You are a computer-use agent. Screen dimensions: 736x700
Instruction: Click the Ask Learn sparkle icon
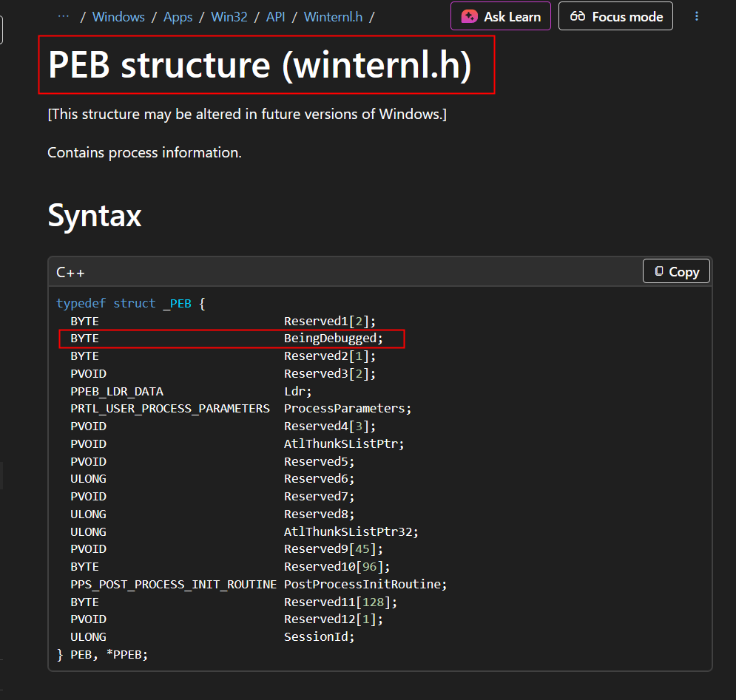pos(469,16)
